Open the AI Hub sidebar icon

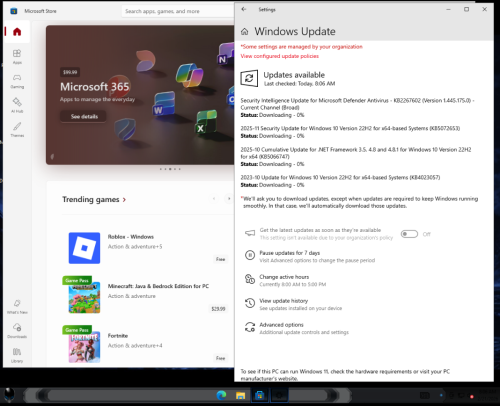17,105
